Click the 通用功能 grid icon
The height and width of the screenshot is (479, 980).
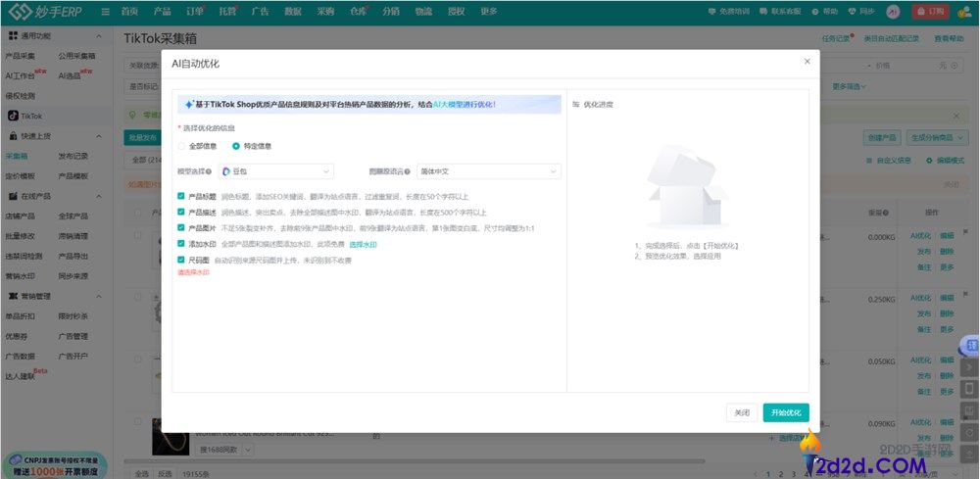(13, 35)
